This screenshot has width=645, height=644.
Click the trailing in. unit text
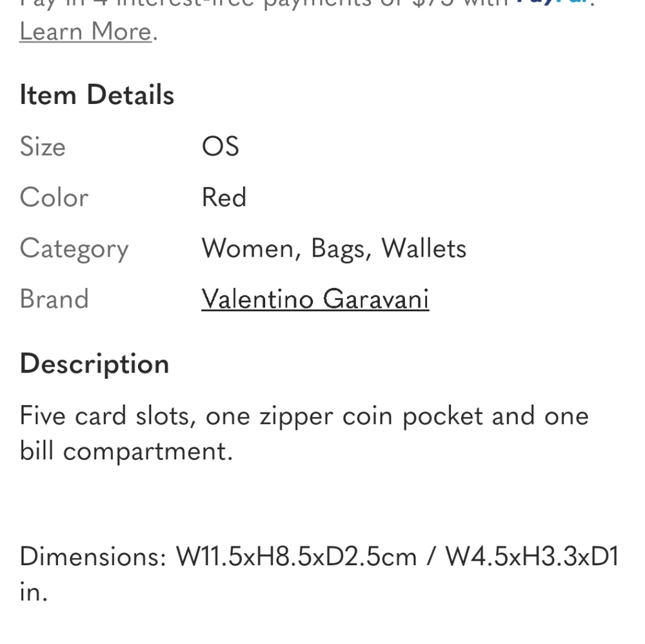34,592
